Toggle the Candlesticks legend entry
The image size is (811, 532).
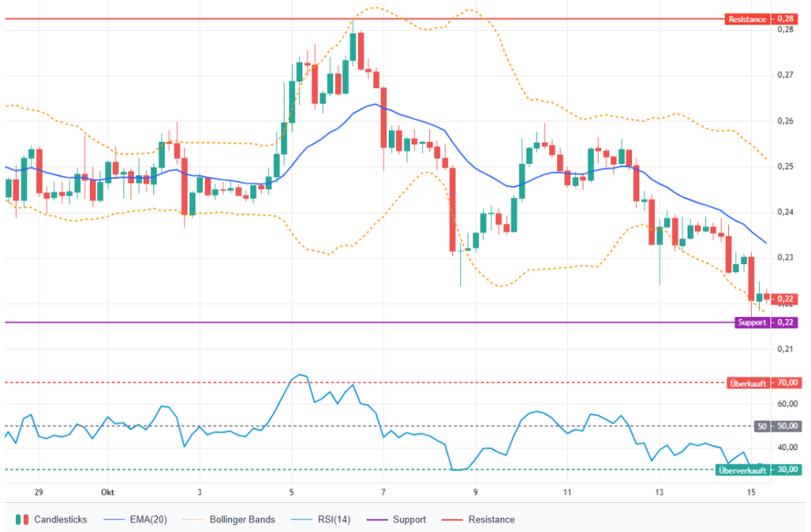(51, 520)
